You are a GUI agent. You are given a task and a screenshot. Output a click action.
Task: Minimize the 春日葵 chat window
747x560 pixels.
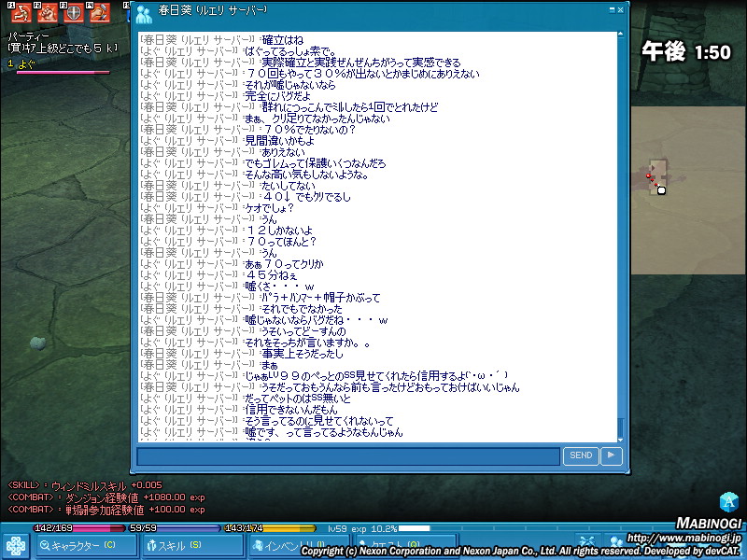[x=612, y=9]
